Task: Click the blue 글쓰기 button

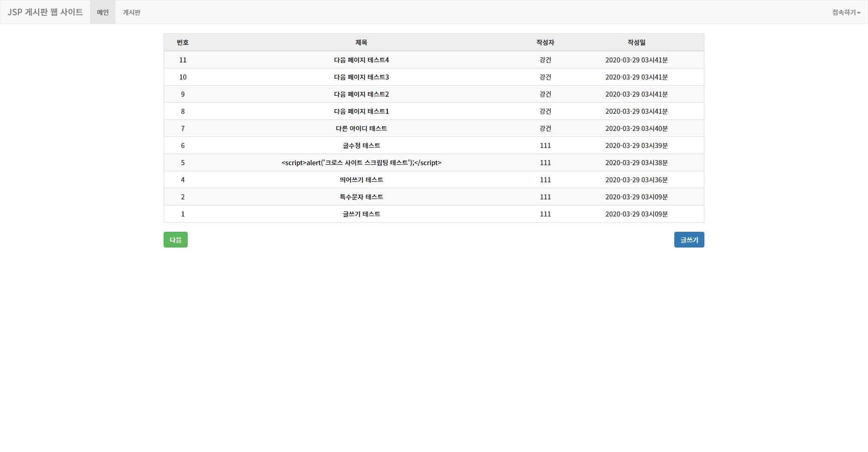Action: [x=689, y=239]
